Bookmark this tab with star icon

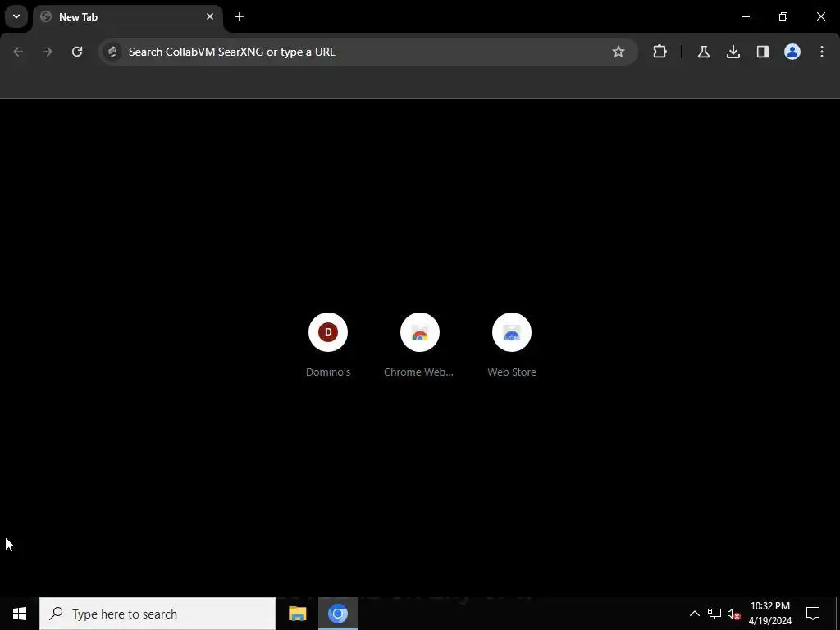pyautogui.click(x=619, y=52)
